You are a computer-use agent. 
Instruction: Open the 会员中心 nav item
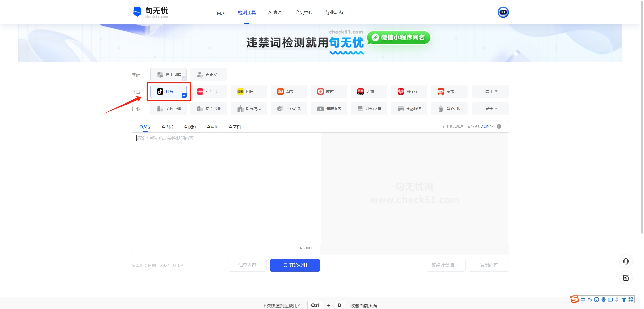[x=304, y=12]
